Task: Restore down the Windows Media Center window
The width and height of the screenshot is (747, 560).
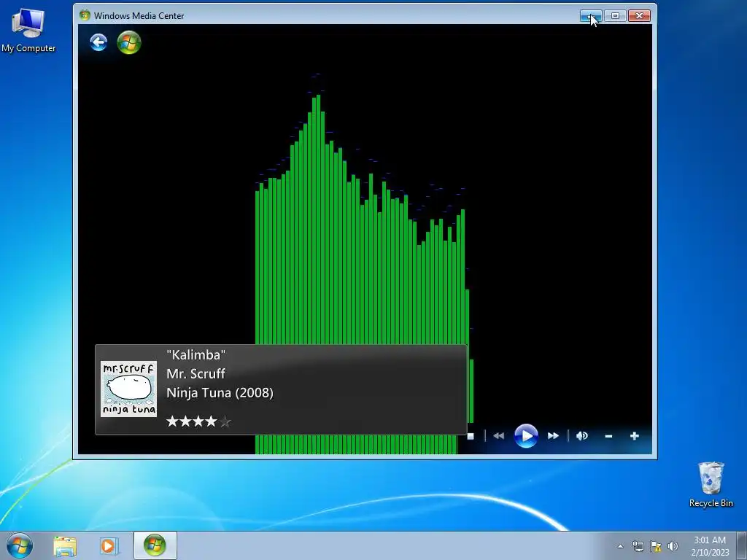Action: click(x=615, y=16)
